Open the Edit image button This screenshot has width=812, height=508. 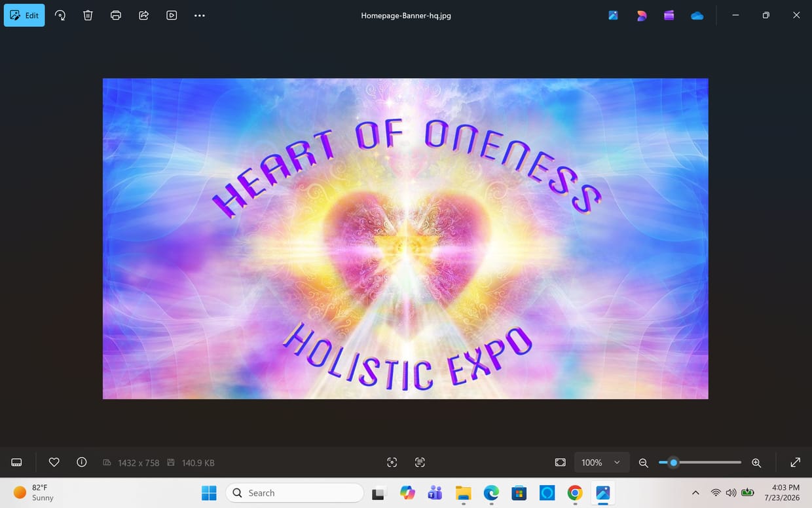(24, 15)
